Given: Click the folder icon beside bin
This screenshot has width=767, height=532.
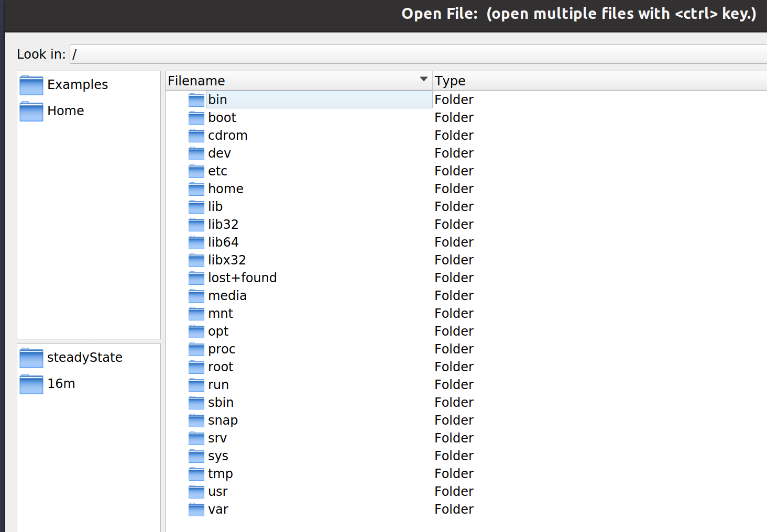Looking at the screenshot, I should pyautogui.click(x=196, y=100).
